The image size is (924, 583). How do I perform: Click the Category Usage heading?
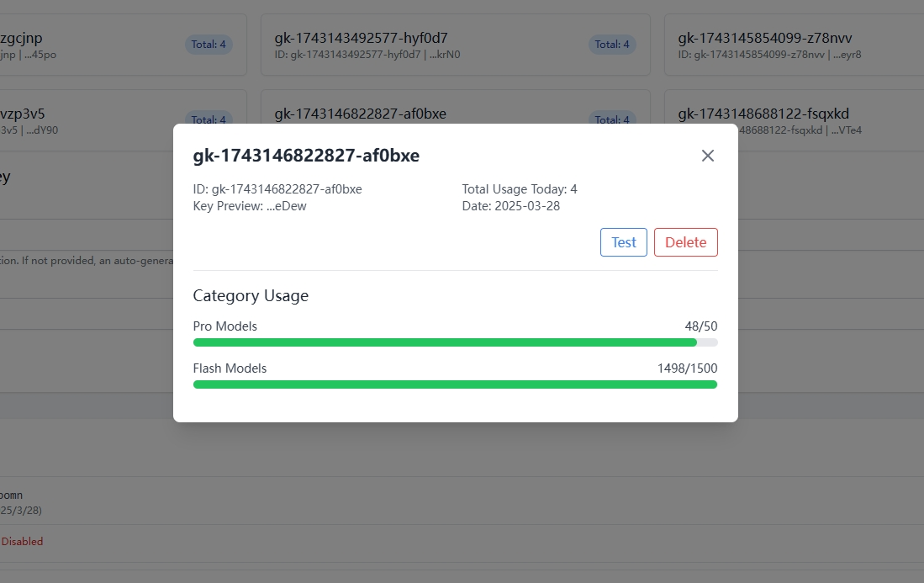[251, 295]
